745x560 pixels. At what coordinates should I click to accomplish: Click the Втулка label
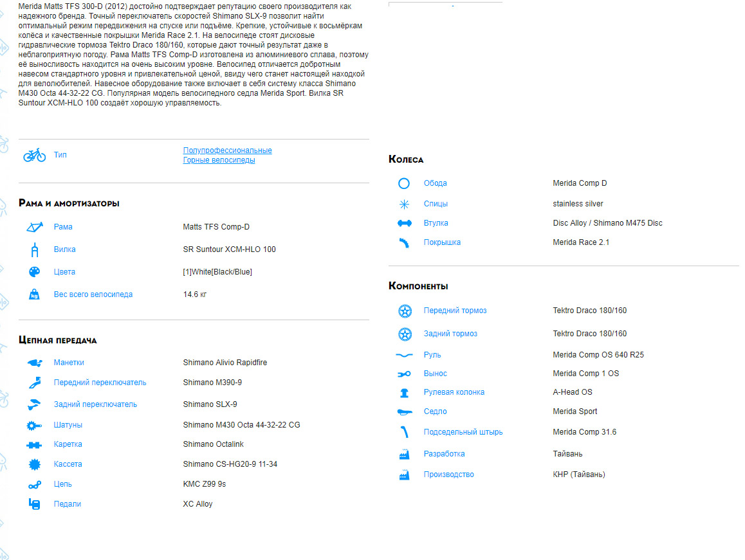click(x=436, y=222)
